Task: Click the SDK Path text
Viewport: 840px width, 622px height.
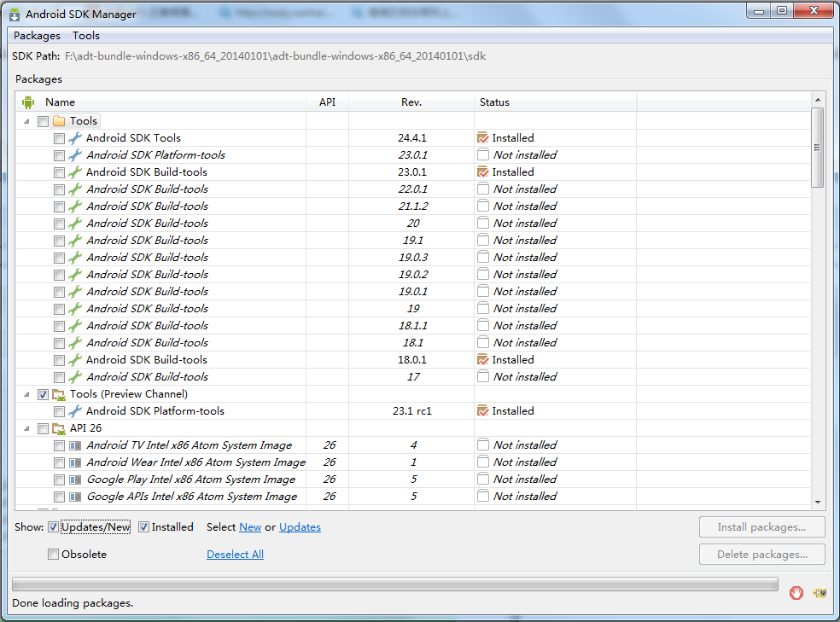Action: (276, 56)
